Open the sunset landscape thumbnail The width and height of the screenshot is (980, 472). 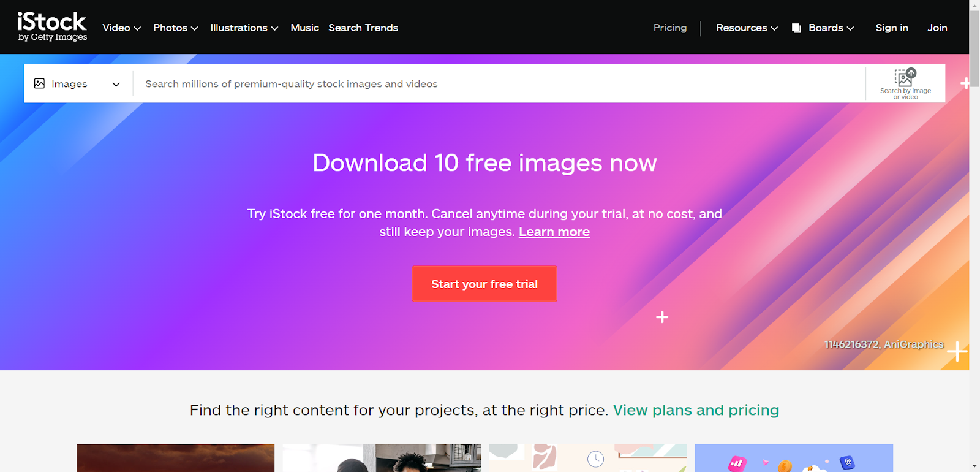[175, 458]
